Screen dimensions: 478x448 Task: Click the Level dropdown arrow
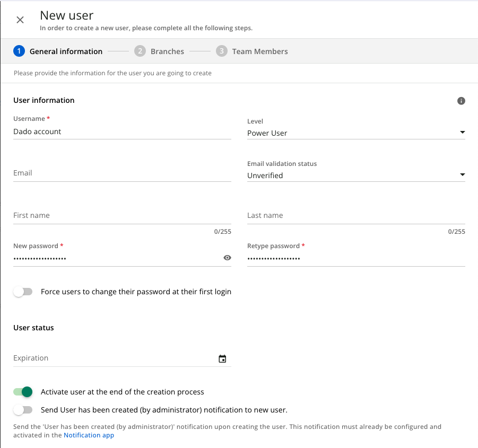coord(462,132)
